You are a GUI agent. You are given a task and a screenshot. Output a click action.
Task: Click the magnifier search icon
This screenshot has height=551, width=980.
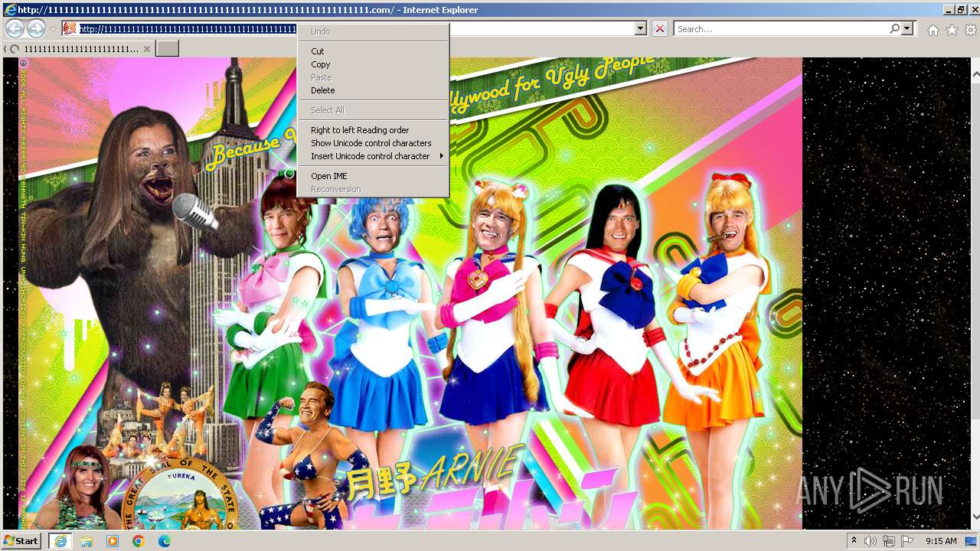coord(894,29)
